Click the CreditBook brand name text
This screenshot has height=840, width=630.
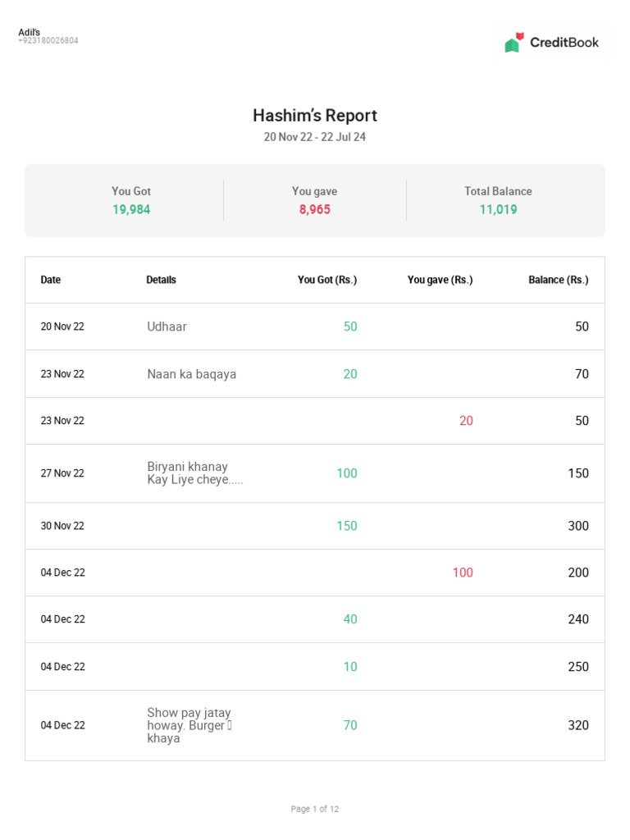(564, 43)
